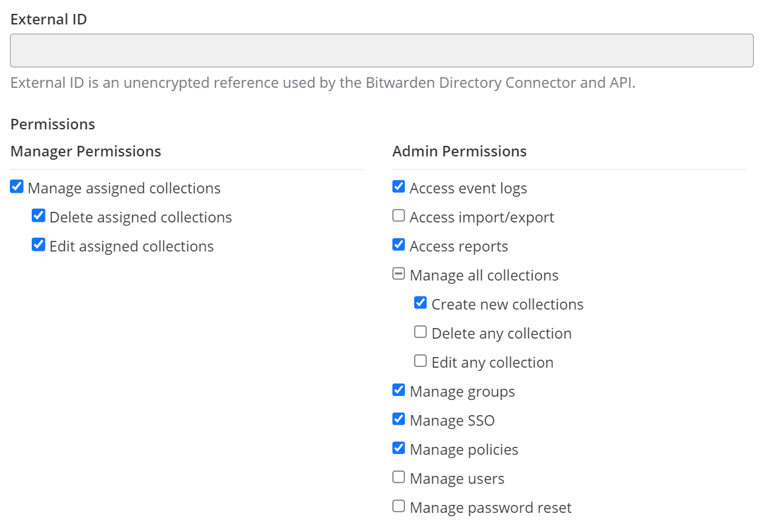Uncheck Delete assigned collections

coord(38,215)
